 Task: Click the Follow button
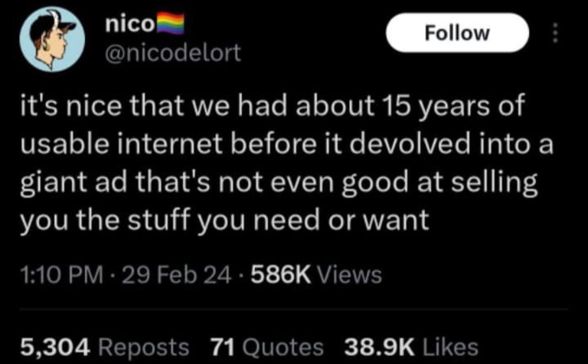tap(457, 33)
